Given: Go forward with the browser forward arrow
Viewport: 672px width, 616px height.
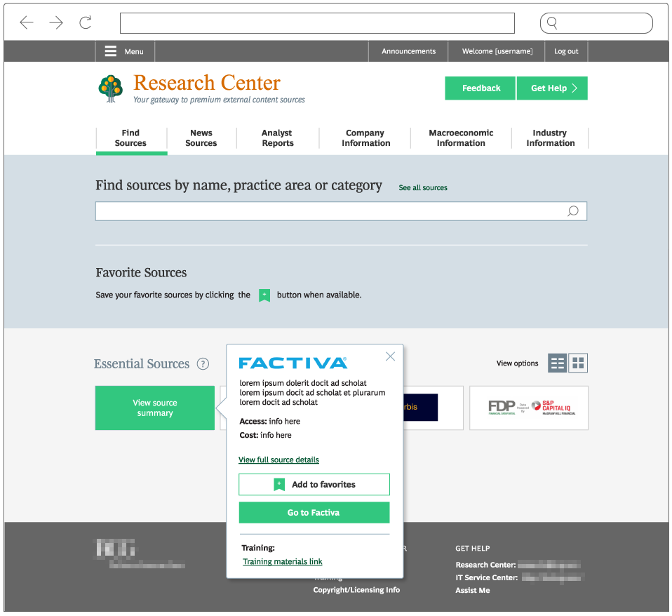Looking at the screenshot, I should click(56, 22).
